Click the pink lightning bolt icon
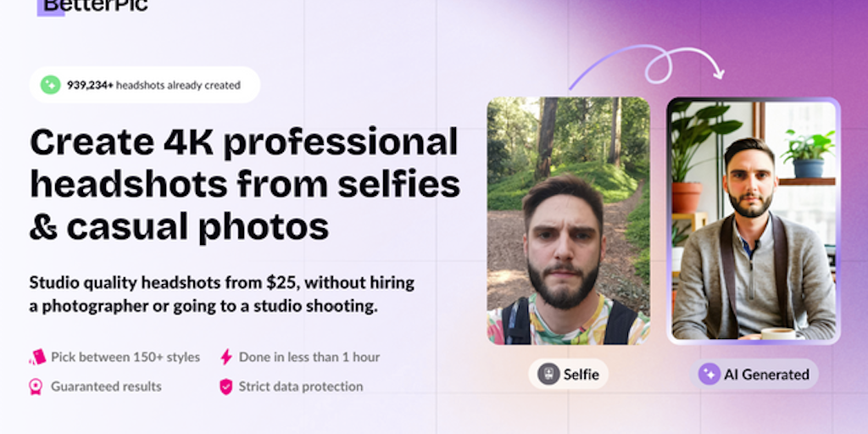Viewport: 868px width, 434px height. (225, 357)
